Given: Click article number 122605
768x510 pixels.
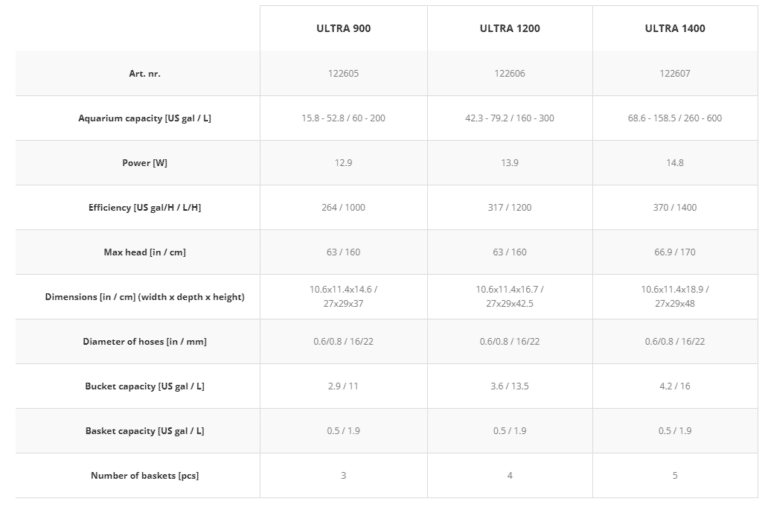Looking at the screenshot, I should [x=343, y=73].
